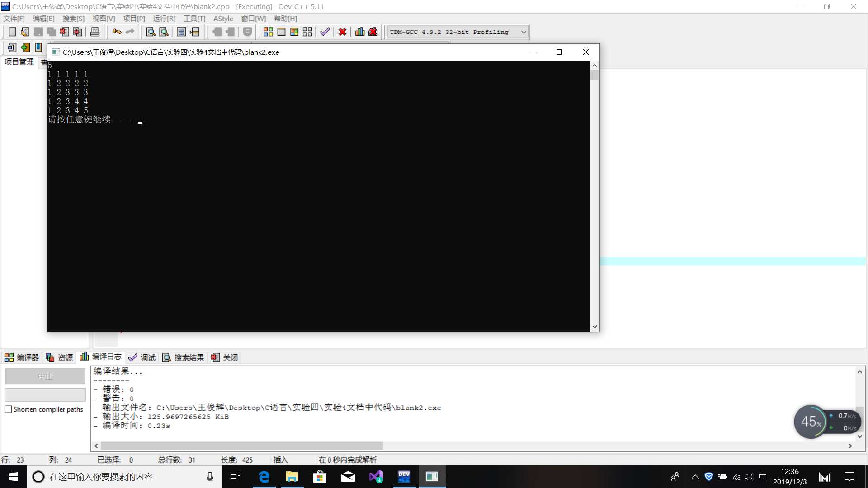
Task: Click the taskbar search box
Action: pos(124,477)
